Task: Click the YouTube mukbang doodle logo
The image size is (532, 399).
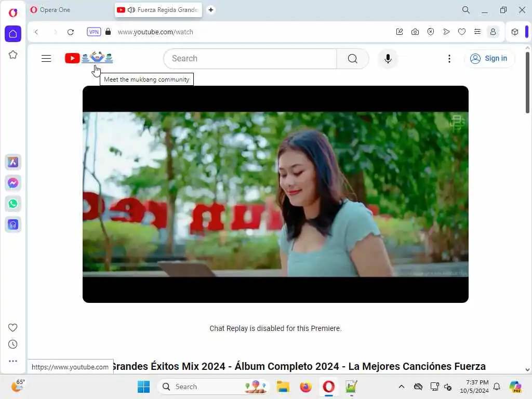Action: point(89,58)
